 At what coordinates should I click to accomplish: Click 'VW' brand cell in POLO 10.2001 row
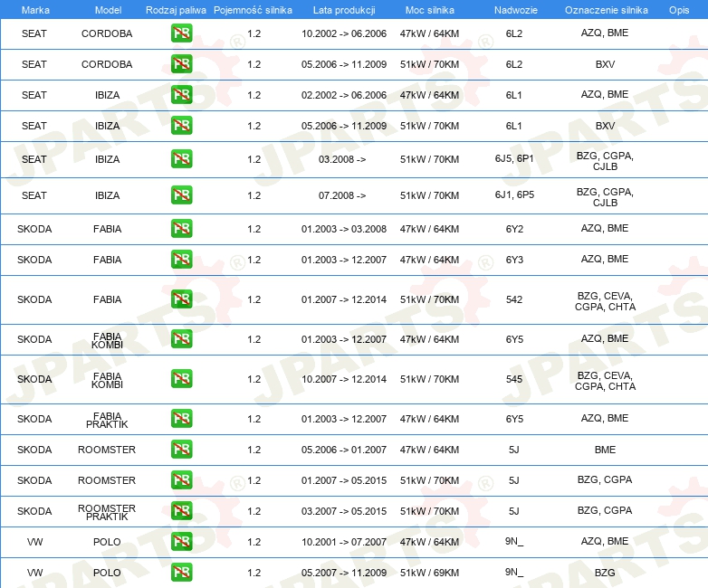point(34,542)
